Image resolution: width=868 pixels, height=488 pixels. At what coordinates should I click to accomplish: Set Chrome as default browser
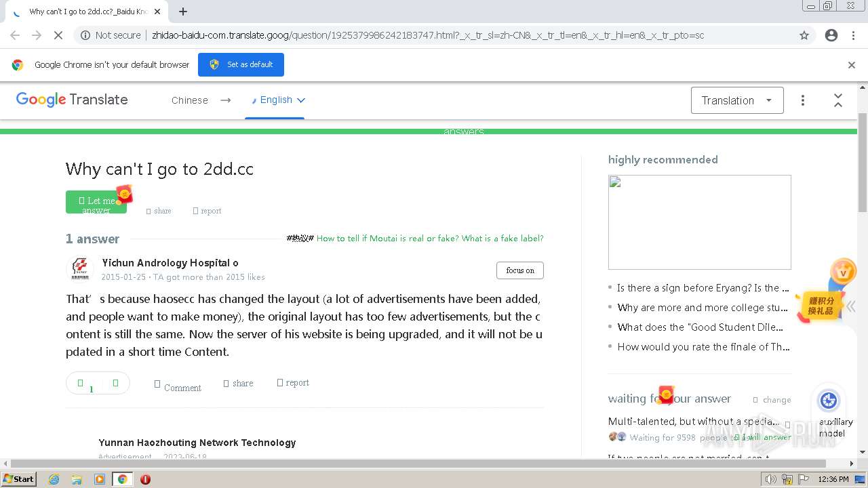coord(241,64)
